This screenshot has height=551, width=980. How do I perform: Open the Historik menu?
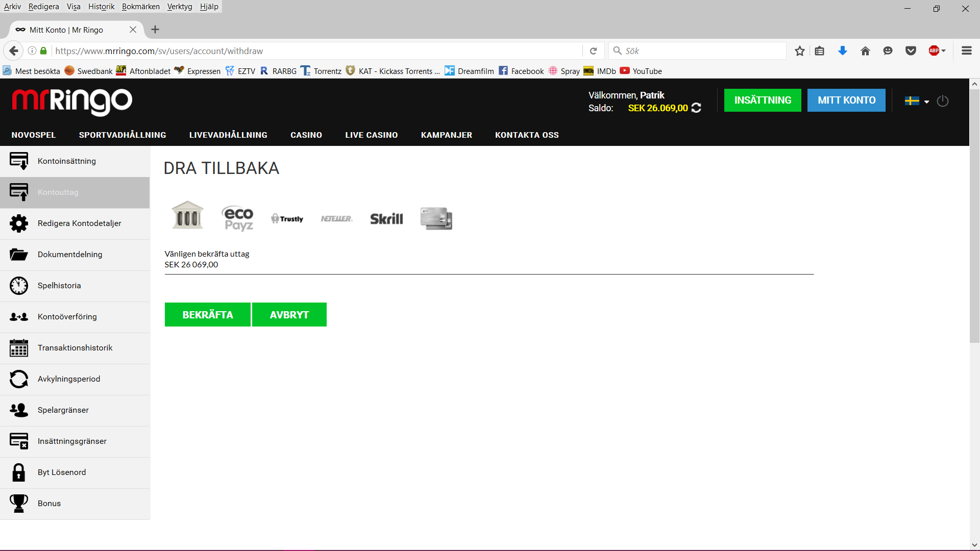tap(101, 7)
